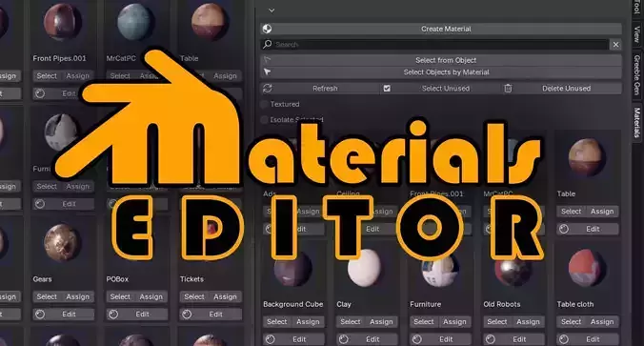The height and width of the screenshot is (346, 644).
Task: Select the Old Robots material
Action: (x=497, y=322)
